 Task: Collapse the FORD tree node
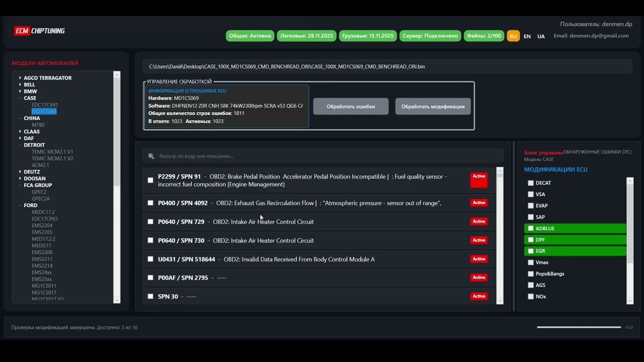pyautogui.click(x=20, y=205)
